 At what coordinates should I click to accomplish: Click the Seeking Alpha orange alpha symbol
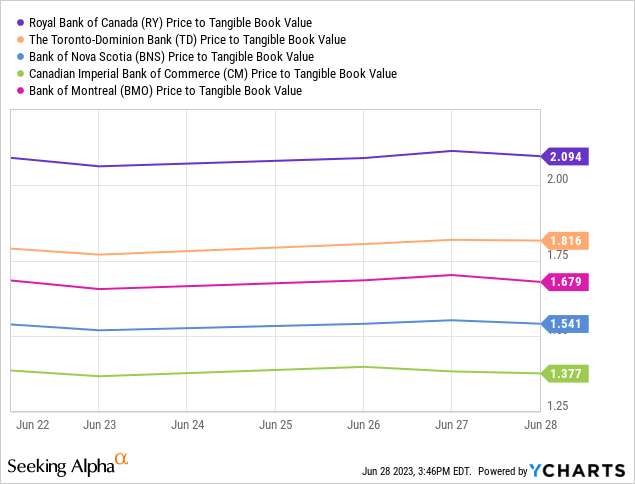[121, 459]
